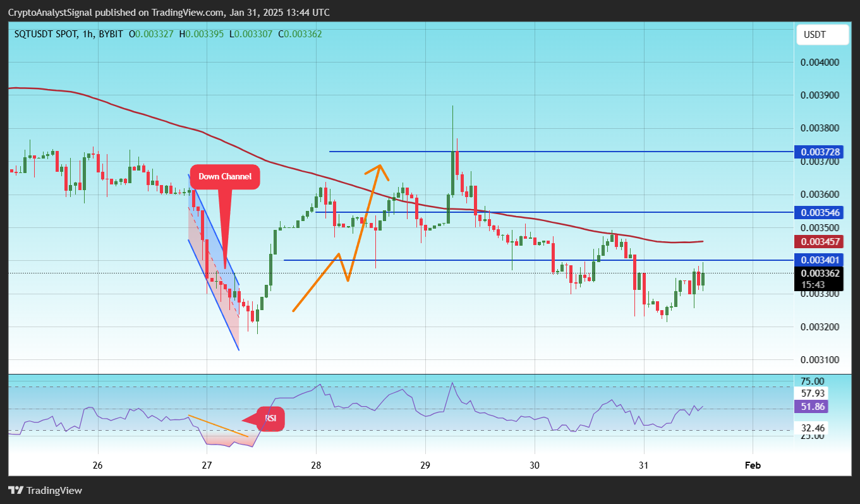Screen dimensions: 860x504
Task: Click the low value L0.003307
Action: (251, 33)
